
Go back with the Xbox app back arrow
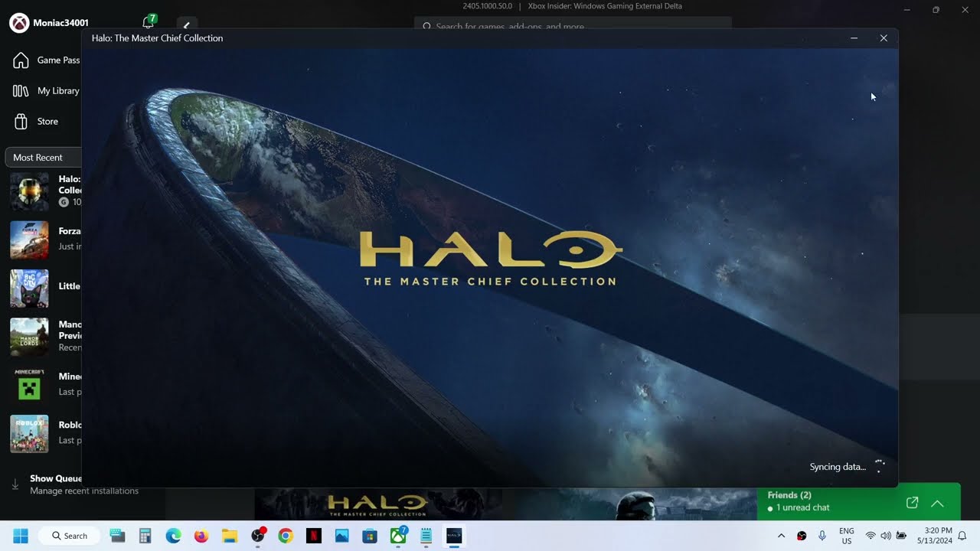point(186,25)
